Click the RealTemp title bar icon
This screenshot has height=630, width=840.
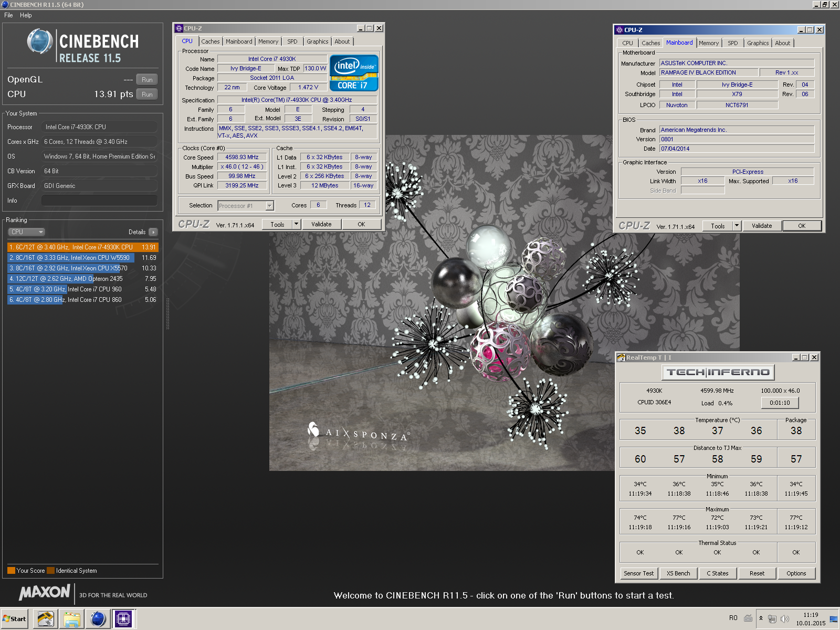tap(621, 358)
